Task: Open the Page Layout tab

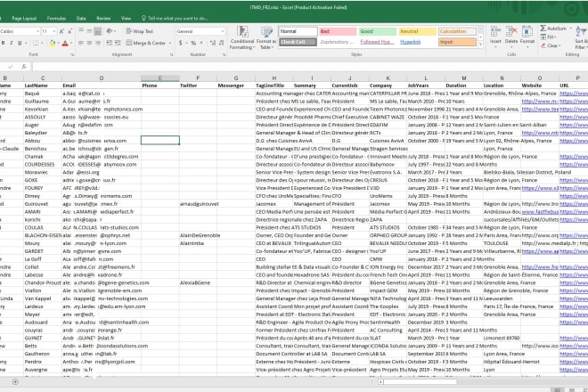Action: coord(24,18)
